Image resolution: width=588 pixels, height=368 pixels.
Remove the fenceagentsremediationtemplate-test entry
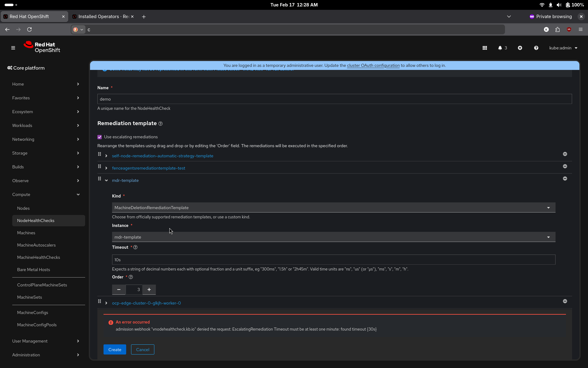pos(565,166)
